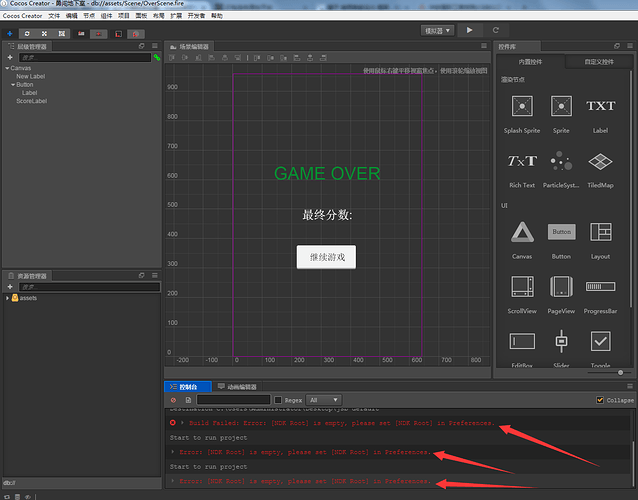Click the assets panel search field

pos(89,287)
